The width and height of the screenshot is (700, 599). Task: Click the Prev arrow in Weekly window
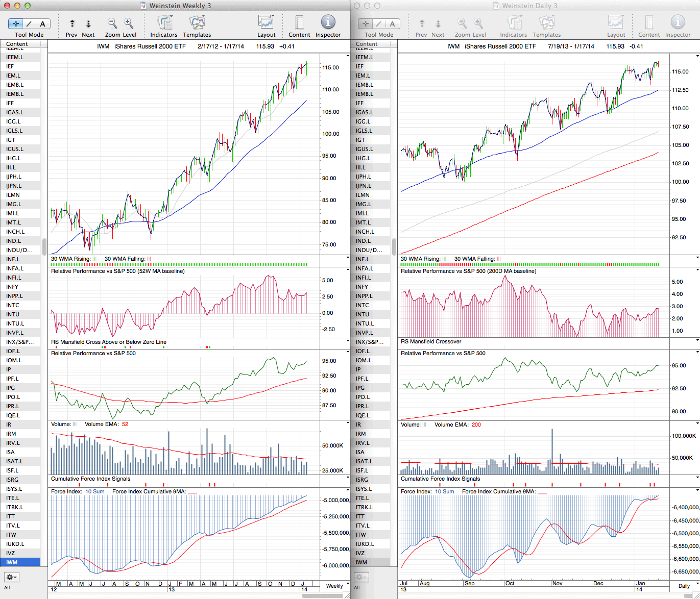click(x=72, y=23)
